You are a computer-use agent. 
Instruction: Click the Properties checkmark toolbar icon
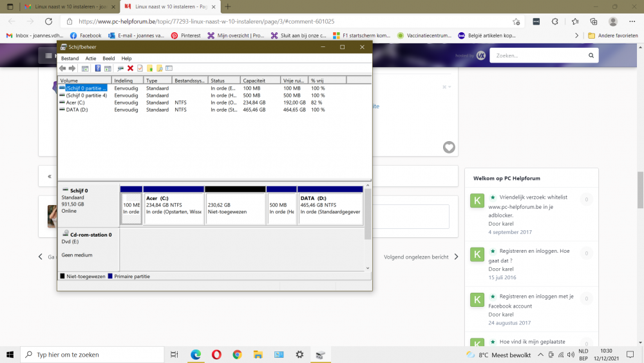[140, 68]
